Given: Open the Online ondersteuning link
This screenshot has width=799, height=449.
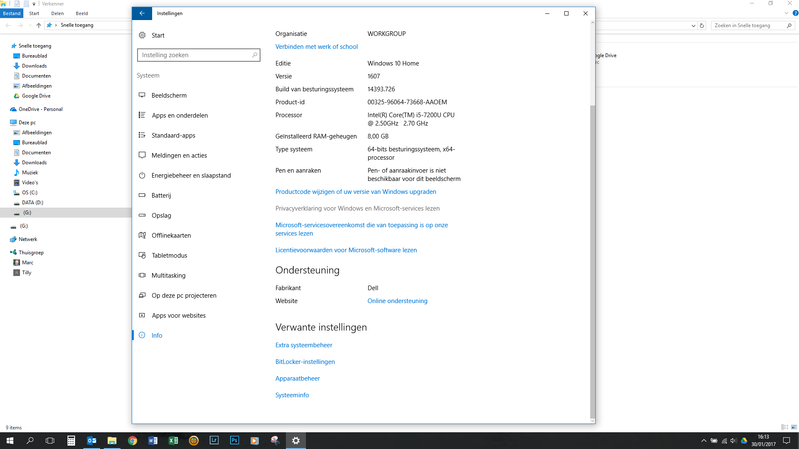Looking at the screenshot, I should pyautogui.click(x=397, y=301).
